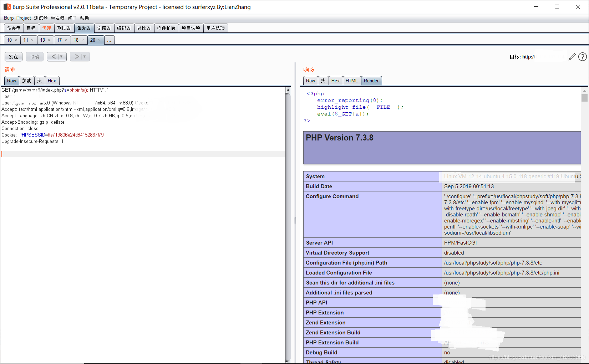Open the 重发器 menu in menu bar

[x=57, y=18]
